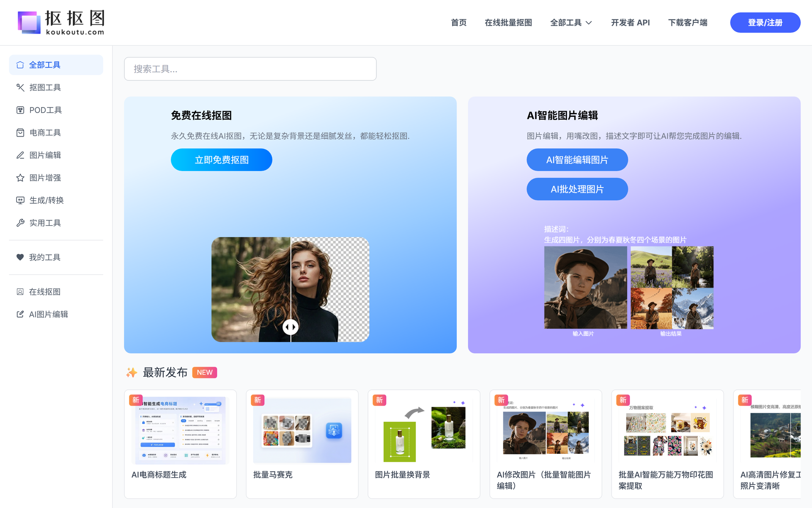Open the 批量AI智能万能万物印花图案提取 card
Screen dimensions: 812x508
(x=667, y=444)
